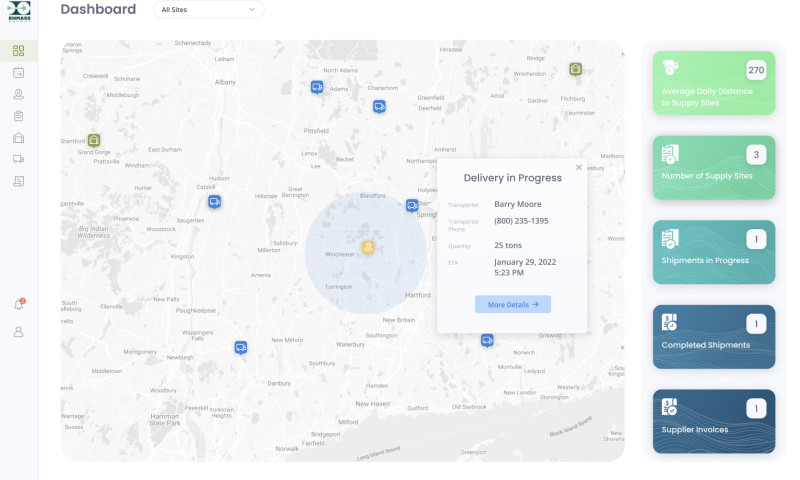Close the Delivery in Progress popup
Viewport: 800px width, 480px height.
click(x=579, y=167)
